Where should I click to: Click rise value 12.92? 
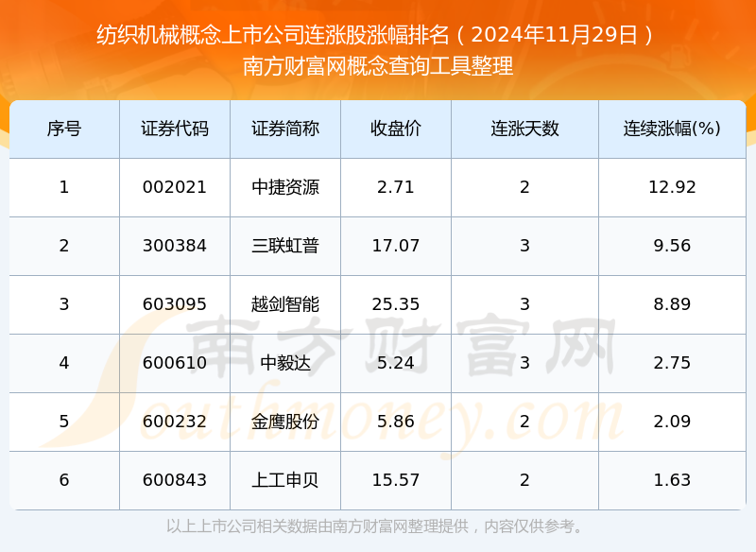pyautogui.click(x=672, y=187)
